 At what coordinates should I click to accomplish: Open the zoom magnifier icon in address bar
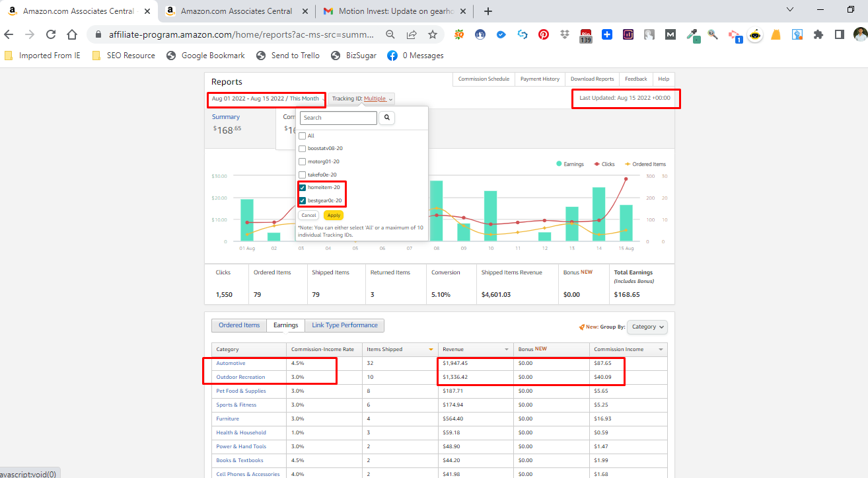(390, 34)
